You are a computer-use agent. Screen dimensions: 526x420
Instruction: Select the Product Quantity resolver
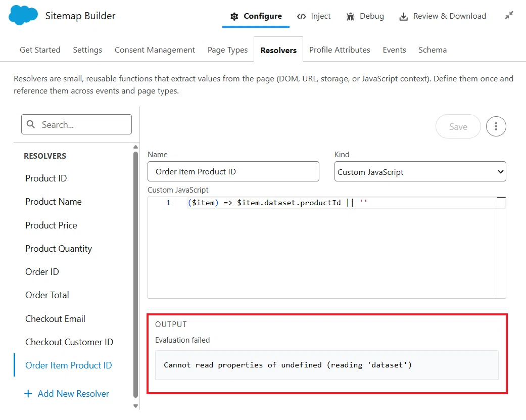(x=59, y=249)
